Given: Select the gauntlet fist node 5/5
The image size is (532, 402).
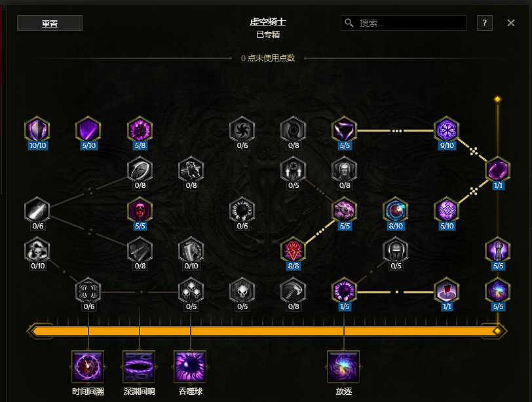Looking at the screenshot, I should tap(498, 250).
